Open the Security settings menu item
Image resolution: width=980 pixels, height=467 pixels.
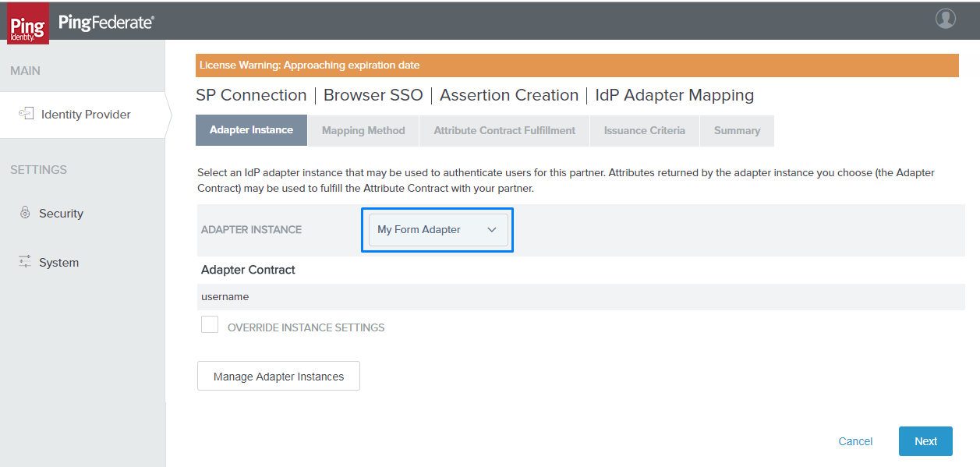click(61, 214)
